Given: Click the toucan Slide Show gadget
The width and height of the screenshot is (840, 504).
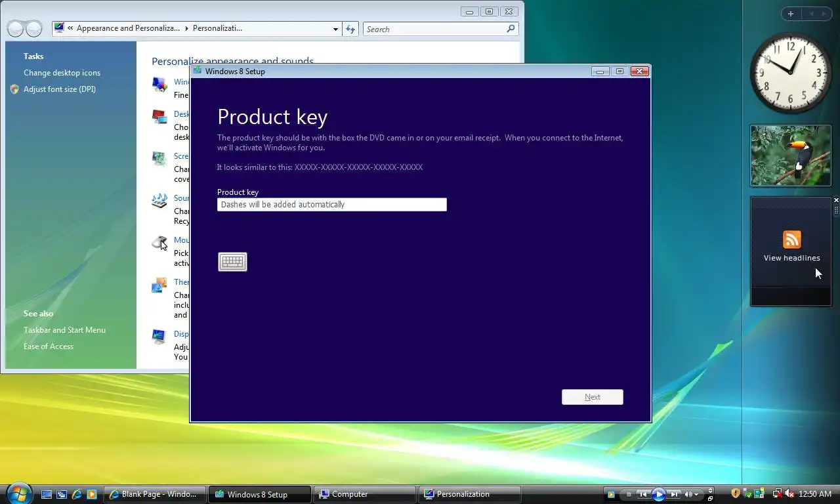Looking at the screenshot, I should click(x=791, y=156).
